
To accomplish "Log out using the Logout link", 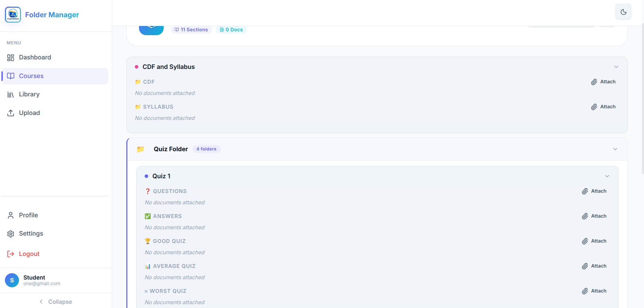I will [x=55, y=254].
